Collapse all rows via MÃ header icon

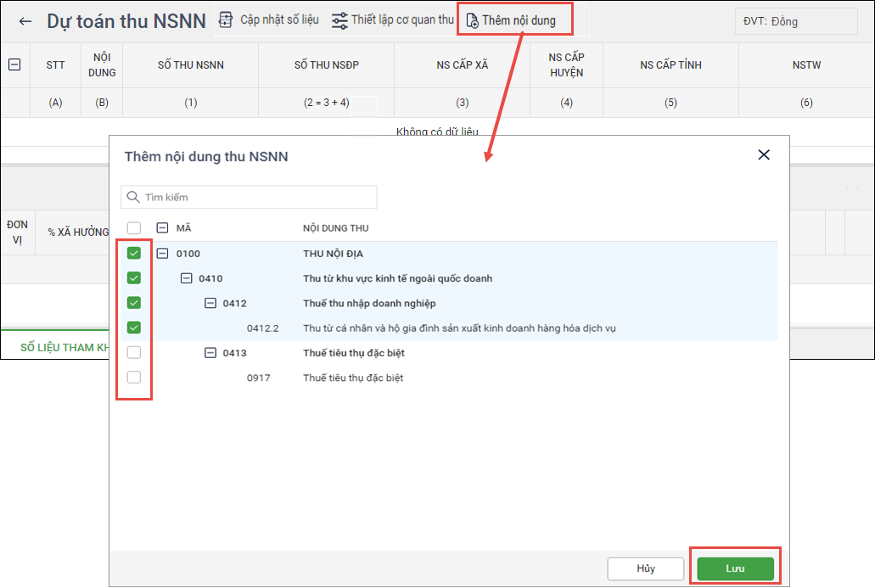(x=162, y=228)
